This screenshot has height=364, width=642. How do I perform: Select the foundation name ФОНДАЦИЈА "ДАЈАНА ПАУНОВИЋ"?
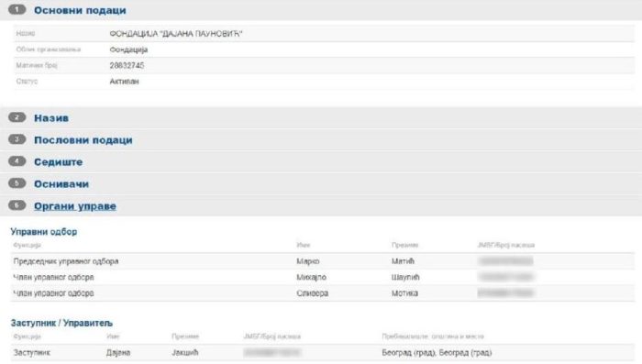point(176,34)
